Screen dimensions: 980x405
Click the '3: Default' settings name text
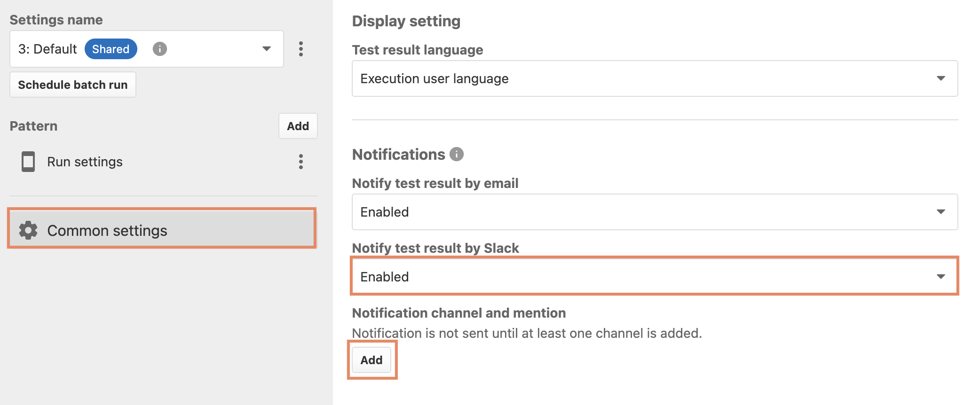point(47,49)
